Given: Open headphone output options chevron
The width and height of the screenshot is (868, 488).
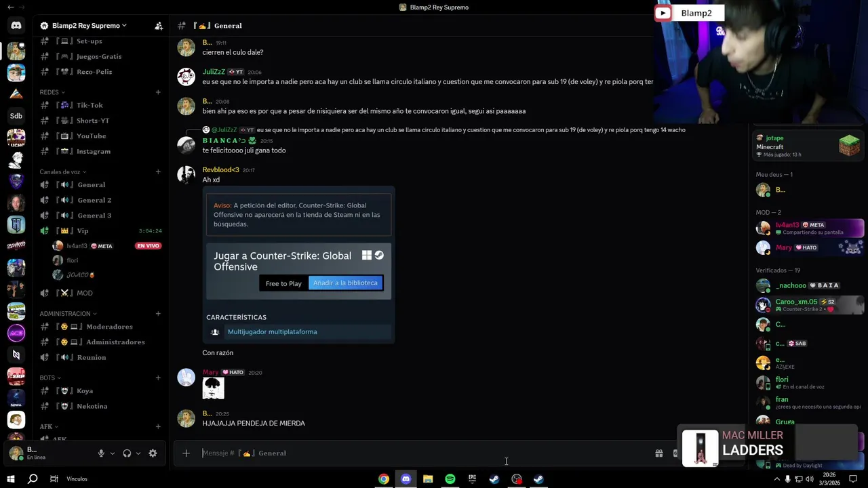Looking at the screenshot, I should (x=138, y=453).
